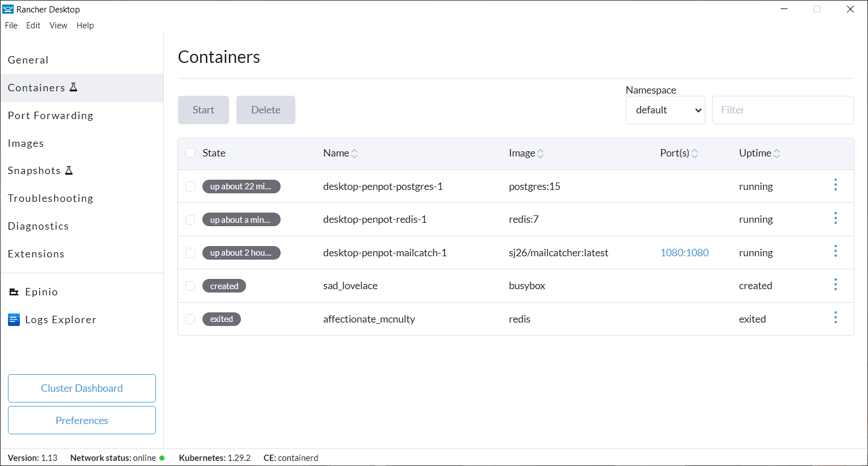Viewport: 868px width, 466px height.
Task: Open actions menu for desktop-penpot-mailcatch-1
Action: (x=835, y=251)
